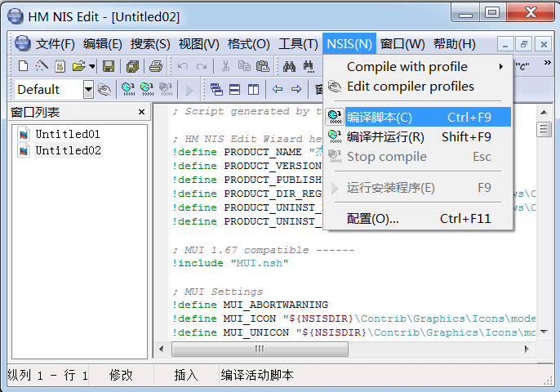Viewport: 560px width, 392px height.
Task: Open the 搜索(S) menu
Action: point(150,44)
